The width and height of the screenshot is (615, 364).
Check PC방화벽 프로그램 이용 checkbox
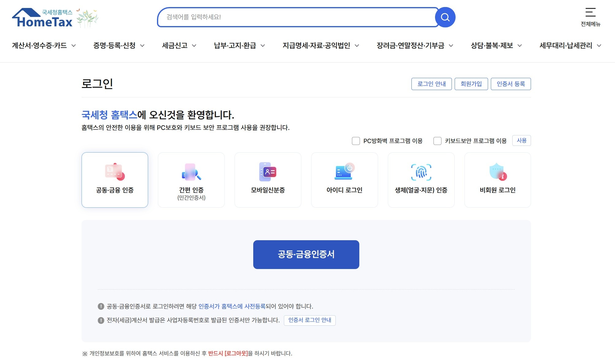coord(356,141)
